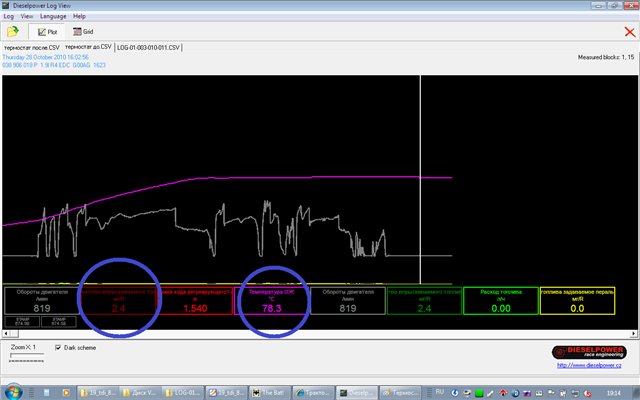Viewport: 640px width, 400px height.
Task: Click the green fuel consumption 0.00 box
Action: 500,303
